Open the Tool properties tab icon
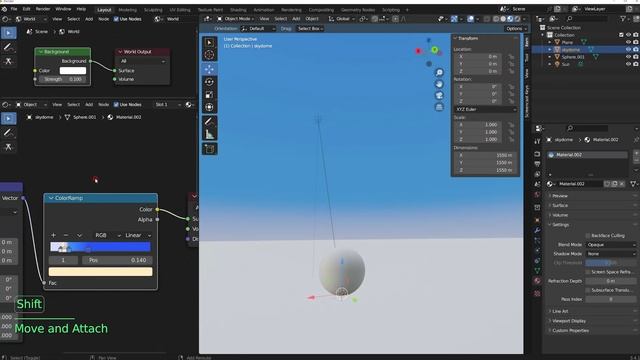Viewport: 640px width, 360px height. 537,141
